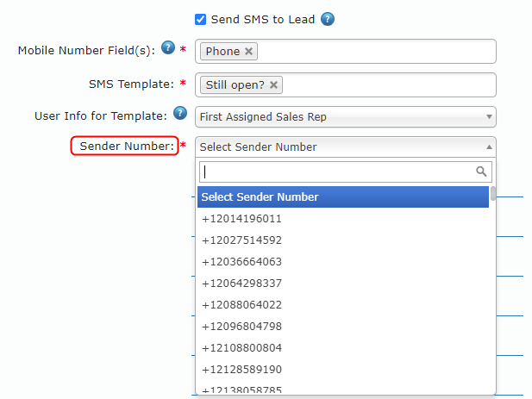Select sender number +12064298337
The height and width of the screenshot is (399, 532).
pos(343,283)
